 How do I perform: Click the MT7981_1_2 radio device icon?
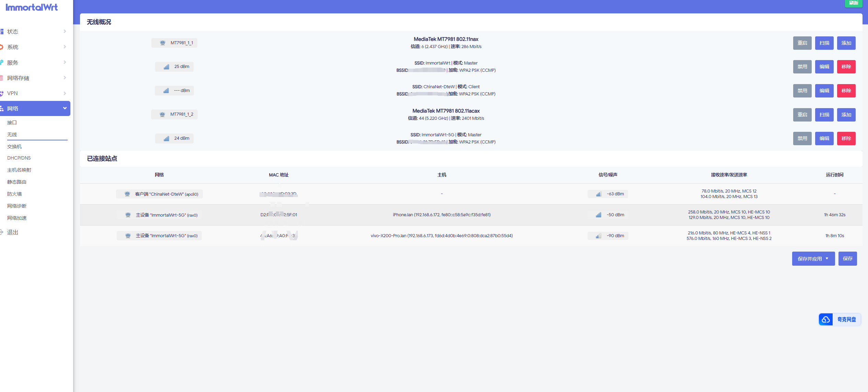(x=162, y=114)
